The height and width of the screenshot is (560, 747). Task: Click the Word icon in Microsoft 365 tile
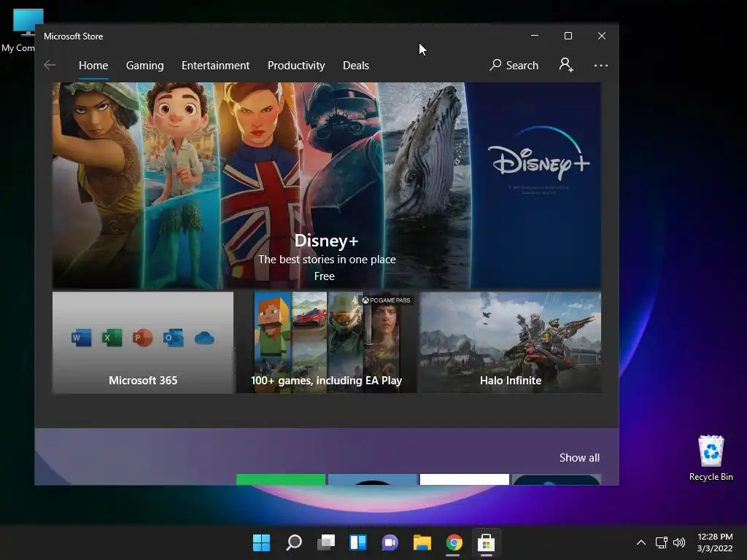pyautogui.click(x=81, y=338)
